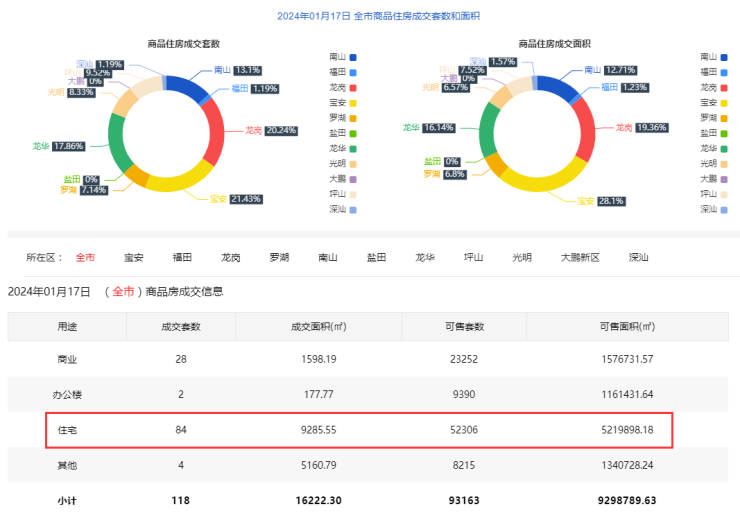The image size is (740, 518).
Task: Toggle 南山 legend in left 成交套数 chart
Action: pyautogui.click(x=345, y=57)
